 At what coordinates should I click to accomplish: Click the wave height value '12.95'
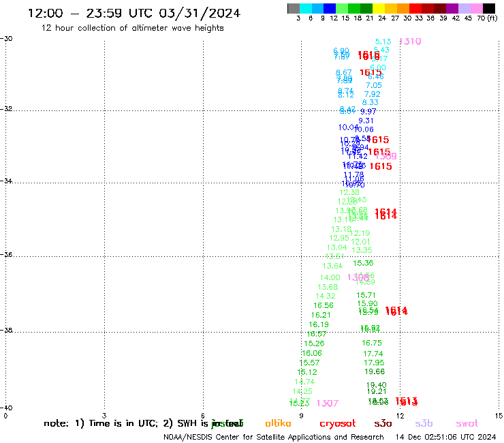pyautogui.click(x=339, y=238)
